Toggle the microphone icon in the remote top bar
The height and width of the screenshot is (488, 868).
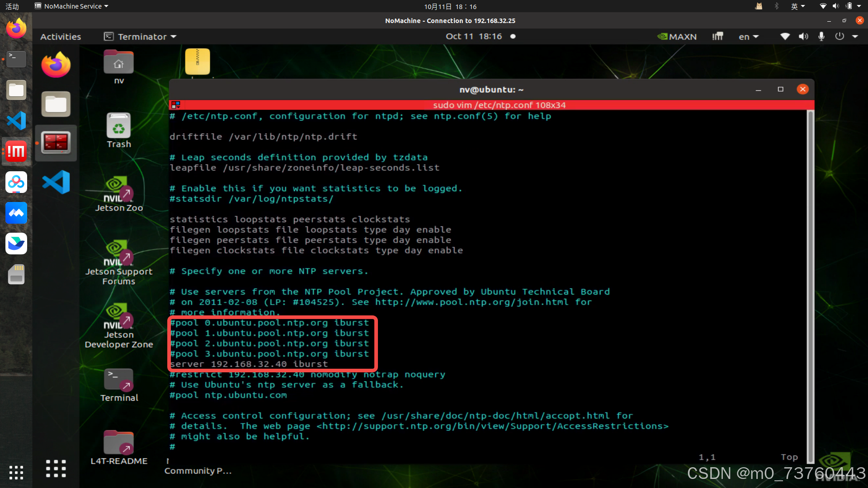tap(821, 37)
